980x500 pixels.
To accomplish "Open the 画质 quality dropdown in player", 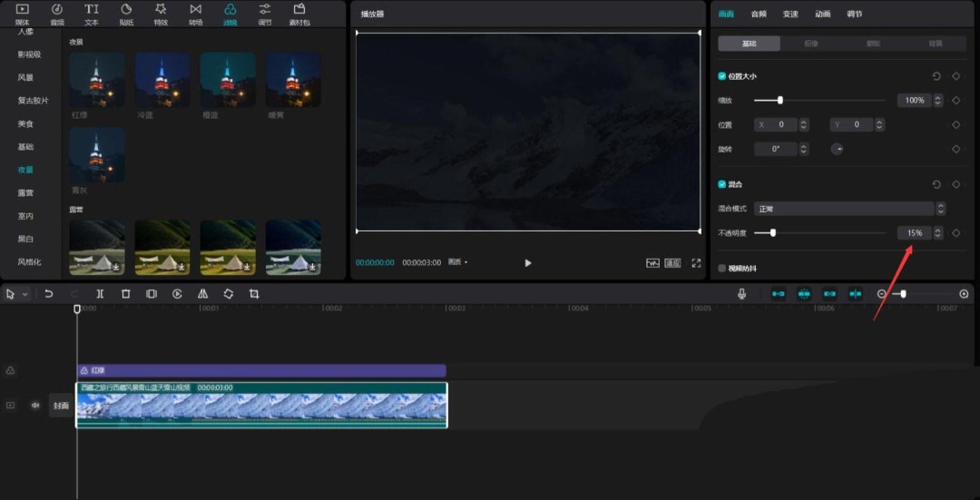I will (457, 262).
